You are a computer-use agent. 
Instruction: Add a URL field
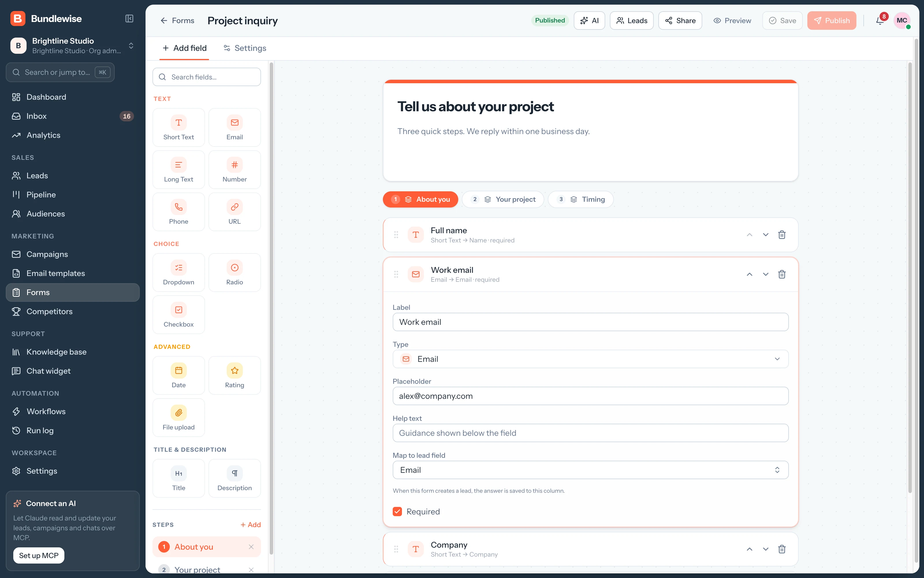pos(234,212)
